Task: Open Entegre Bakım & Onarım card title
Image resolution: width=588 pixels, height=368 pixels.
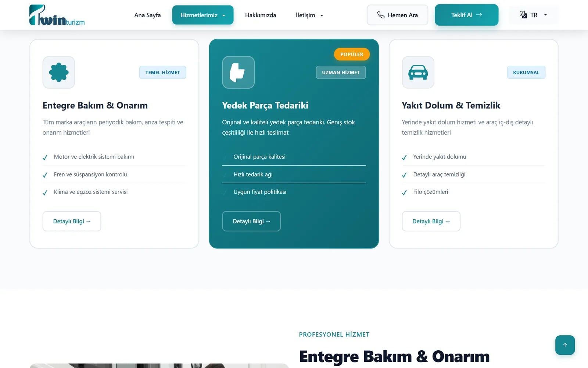Action: (95, 105)
